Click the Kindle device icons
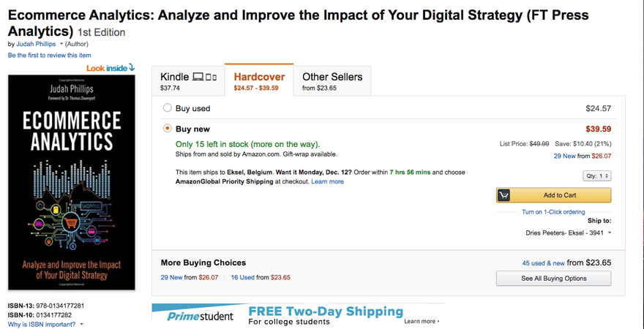 (205, 77)
